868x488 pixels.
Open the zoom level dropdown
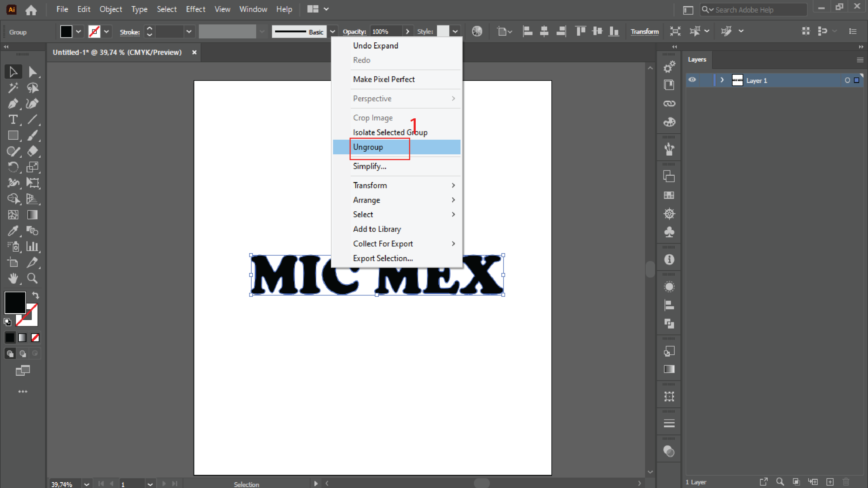(x=87, y=484)
